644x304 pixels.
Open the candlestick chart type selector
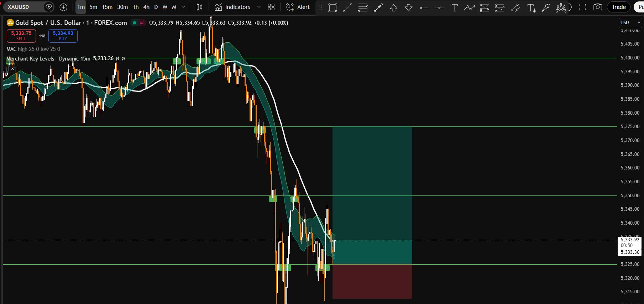click(x=199, y=7)
